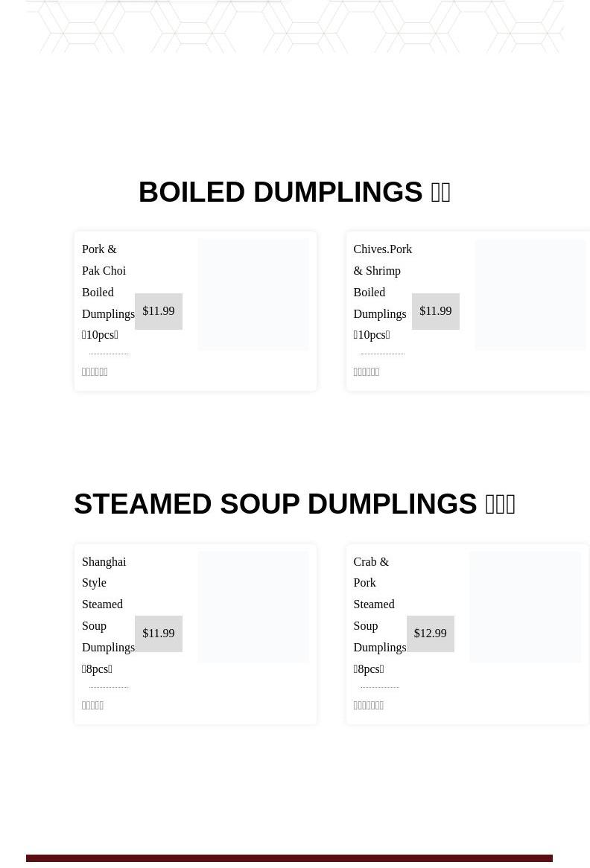590x868 pixels.
Task: Select the Crab & Pork soup dumplings image
Action: [x=525, y=607]
